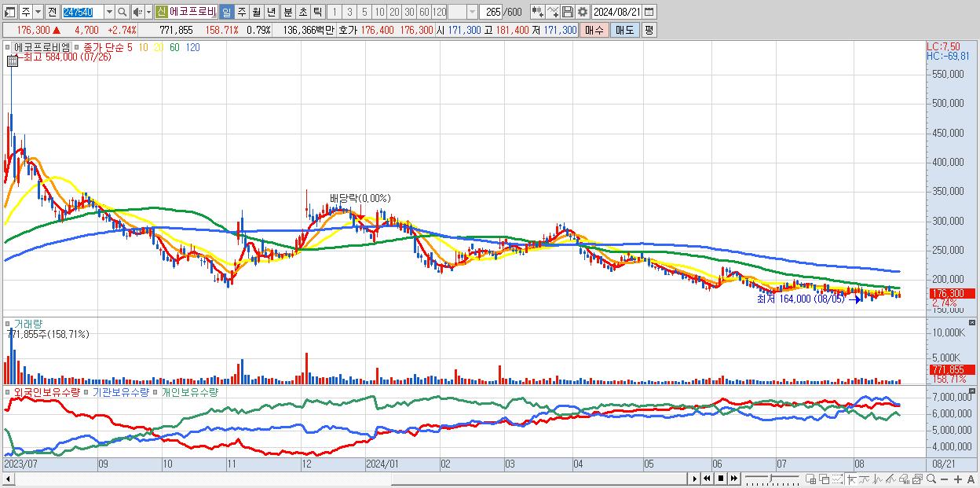This screenshot has width=980, height=488.
Task: Click the stock code input 247540
Action: tap(82, 12)
